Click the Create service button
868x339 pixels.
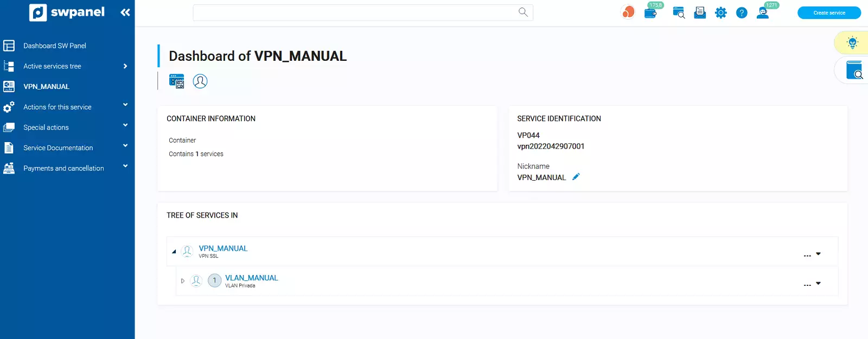pyautogui.click(x=829, y=12)
